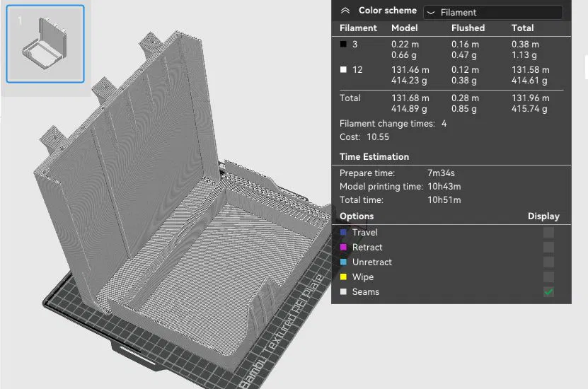Select the 414.61 g total value
This screenshot has width=588, height=389.
[529, 81]
